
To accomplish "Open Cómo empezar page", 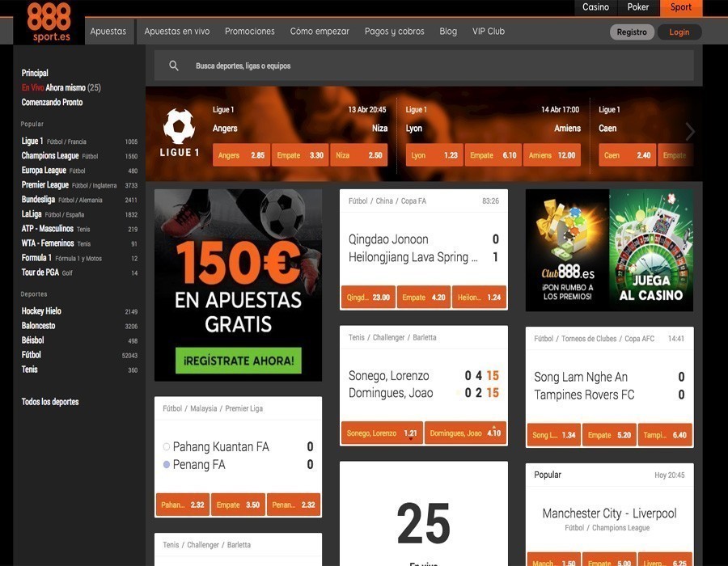I will [x=320, y=31].
